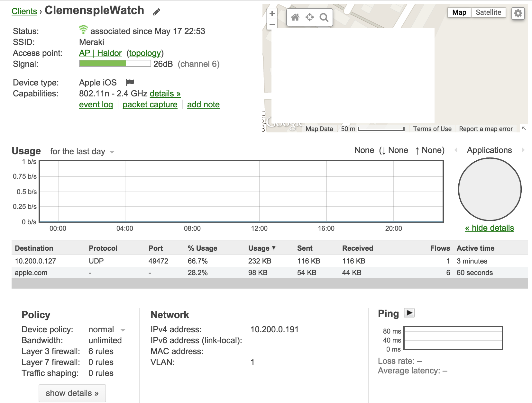This screenshot has width=532, height=403.
Task: Sort by Destination column header
Action: coord(34,248)
